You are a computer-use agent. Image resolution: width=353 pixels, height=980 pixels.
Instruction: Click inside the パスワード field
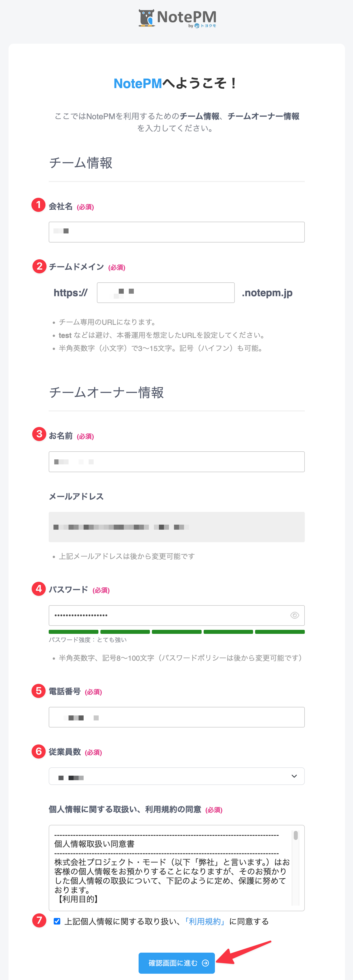point(167,615)
